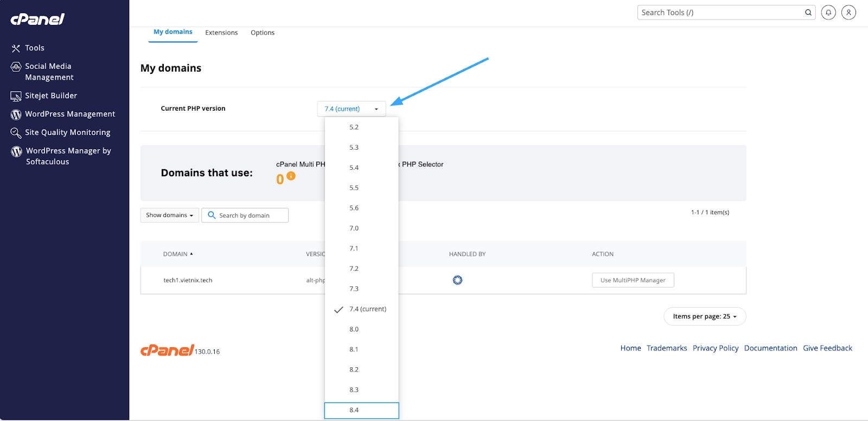The width and height of the screenshot is (868, 421).
Task: Click the notifications bell icon
Action: click(x=828, y=12)
